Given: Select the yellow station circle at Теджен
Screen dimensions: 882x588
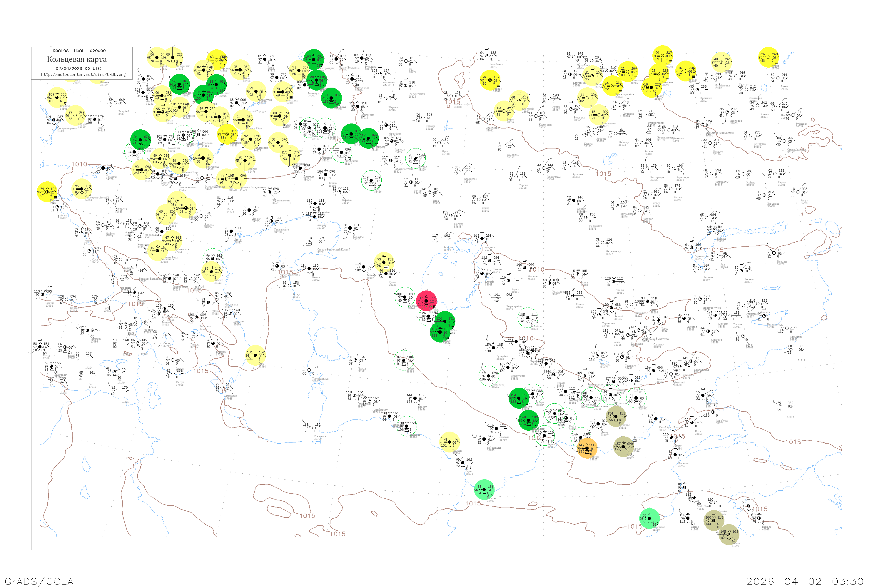Looking at the screenshot, I should click(450, 442).
